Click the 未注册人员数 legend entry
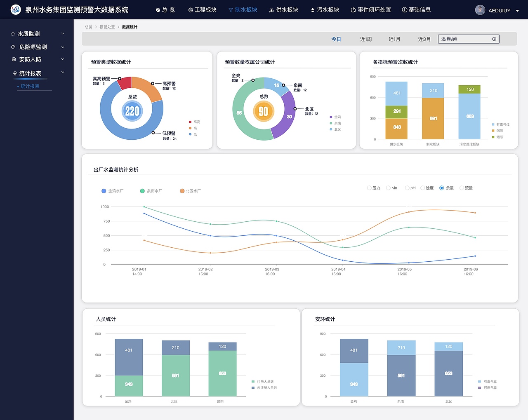 264,388
